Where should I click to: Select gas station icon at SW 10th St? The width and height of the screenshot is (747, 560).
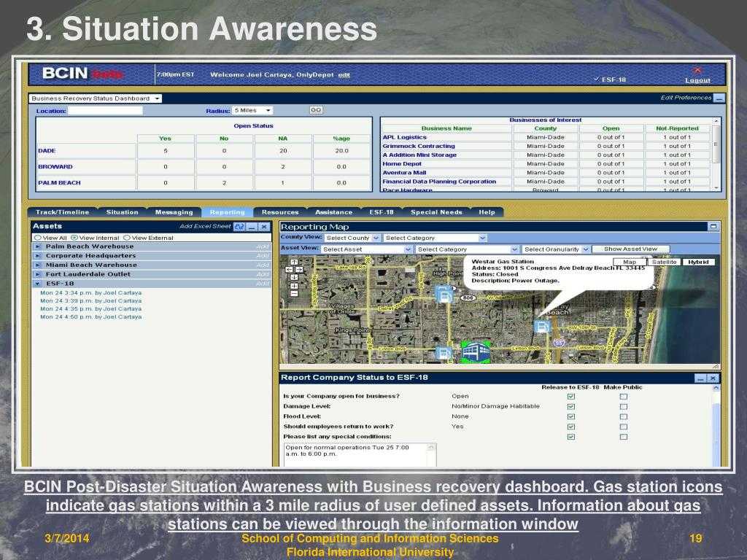[x=542, y=327]
